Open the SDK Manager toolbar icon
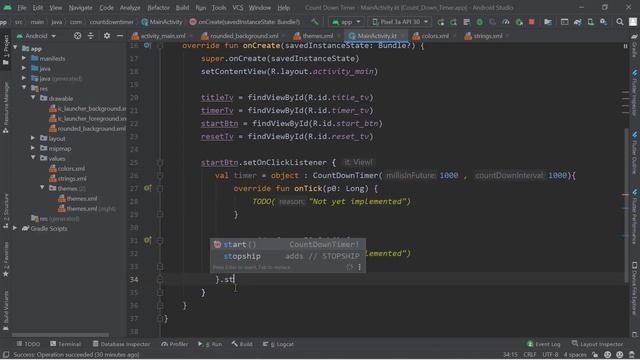 [604, 22]
